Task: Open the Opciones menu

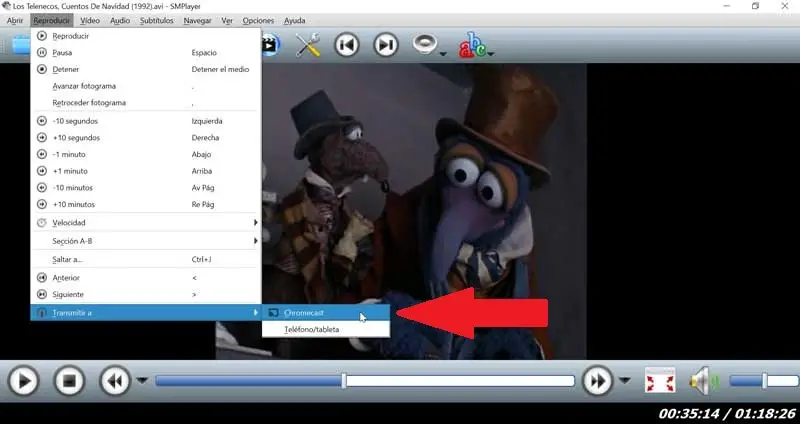Action: [258, 20]
